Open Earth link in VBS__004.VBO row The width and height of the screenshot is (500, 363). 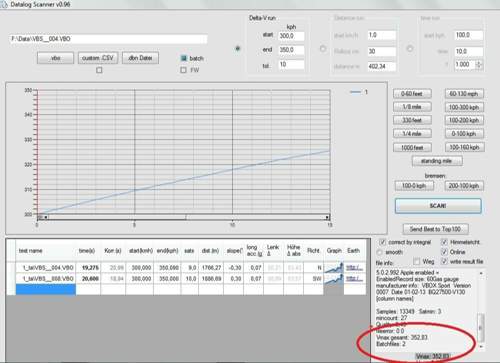pyautogui.click(x=354, y=267)
